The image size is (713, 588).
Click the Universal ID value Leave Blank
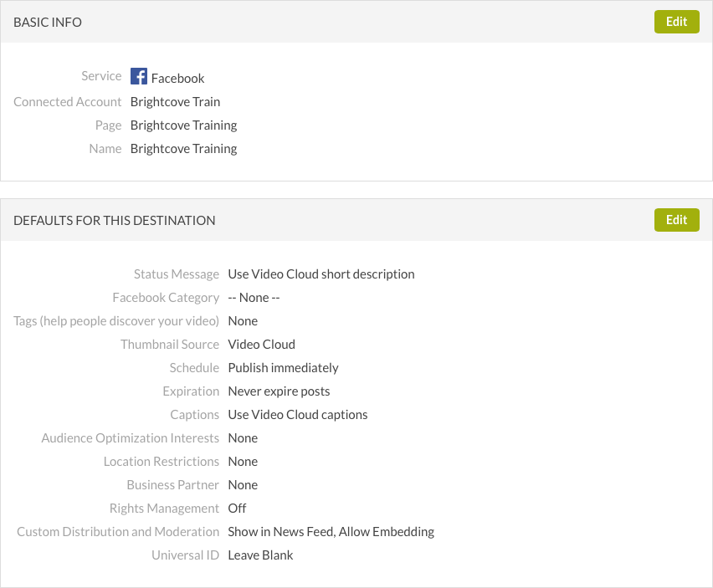tap(260, 555)
